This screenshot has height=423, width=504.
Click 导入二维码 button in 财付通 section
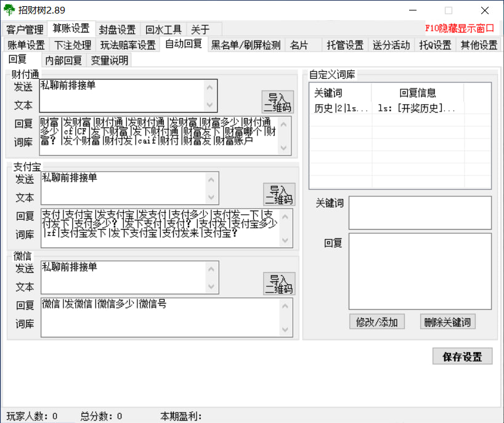[277, 102]
